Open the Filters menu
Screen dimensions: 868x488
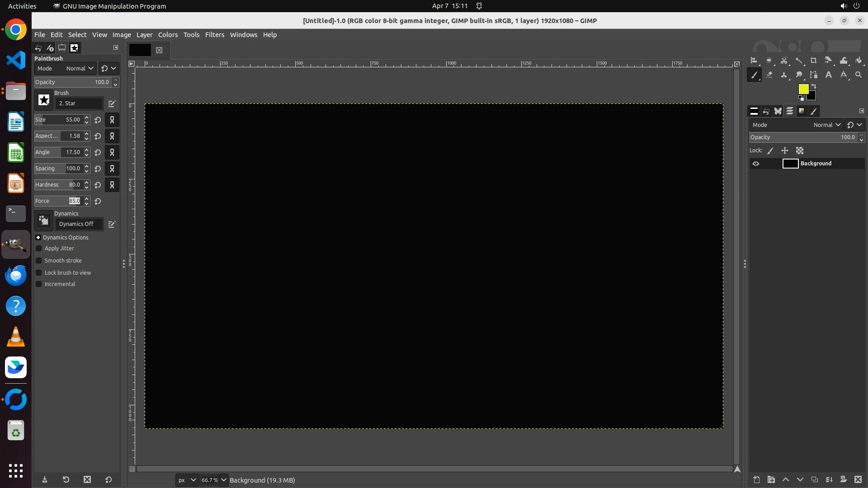pyautogui.click(x=214, y=35)
